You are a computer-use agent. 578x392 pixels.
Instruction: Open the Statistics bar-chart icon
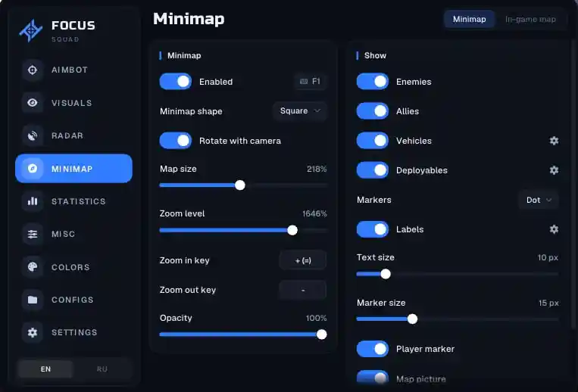pyautogui.click(x=33, y=201)
